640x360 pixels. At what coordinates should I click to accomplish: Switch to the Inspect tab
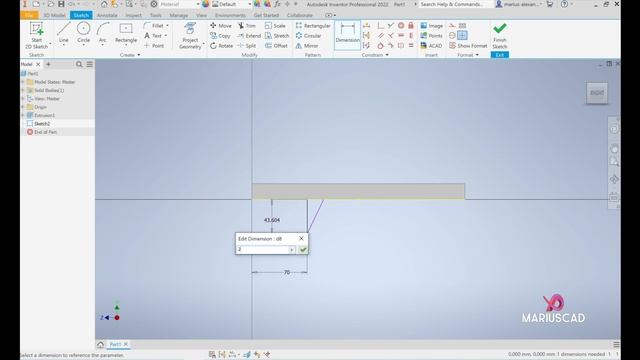(x=133, y=15)
